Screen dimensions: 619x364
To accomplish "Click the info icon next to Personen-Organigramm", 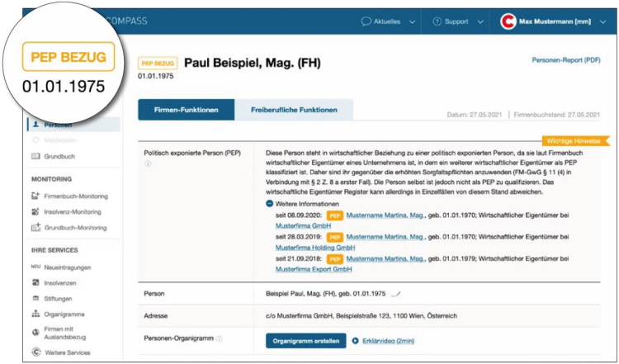I will (220, 339).
